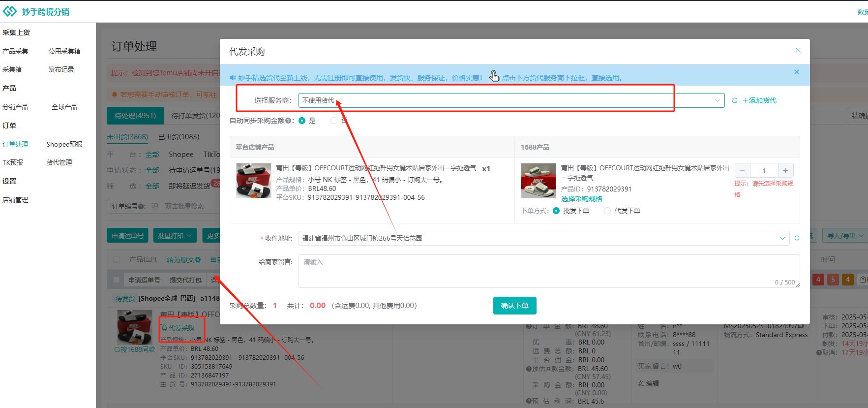Click the refresh icon beside 收件地址 field
The image size is (868, 408).
tap(797, 238)
